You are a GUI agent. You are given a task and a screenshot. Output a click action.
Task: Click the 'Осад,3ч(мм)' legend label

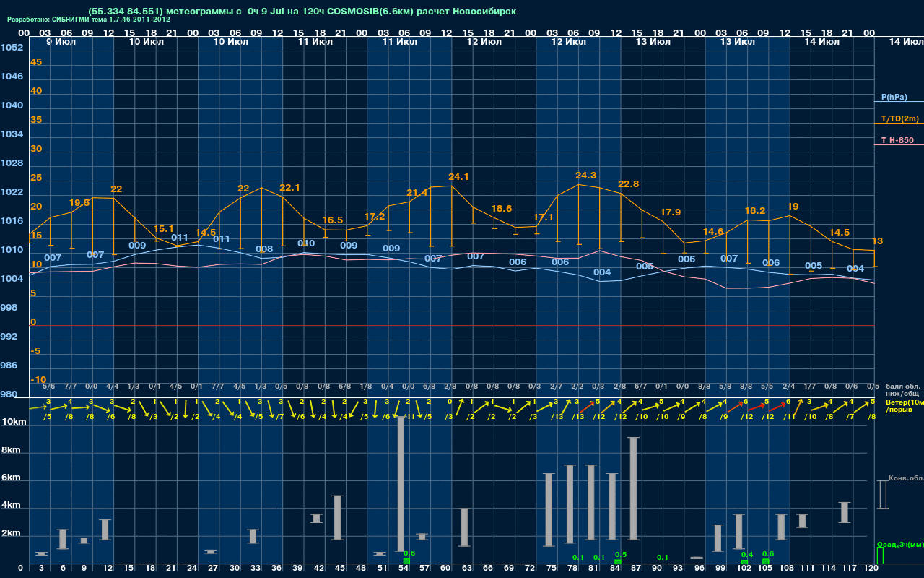[x=899, y=544]
